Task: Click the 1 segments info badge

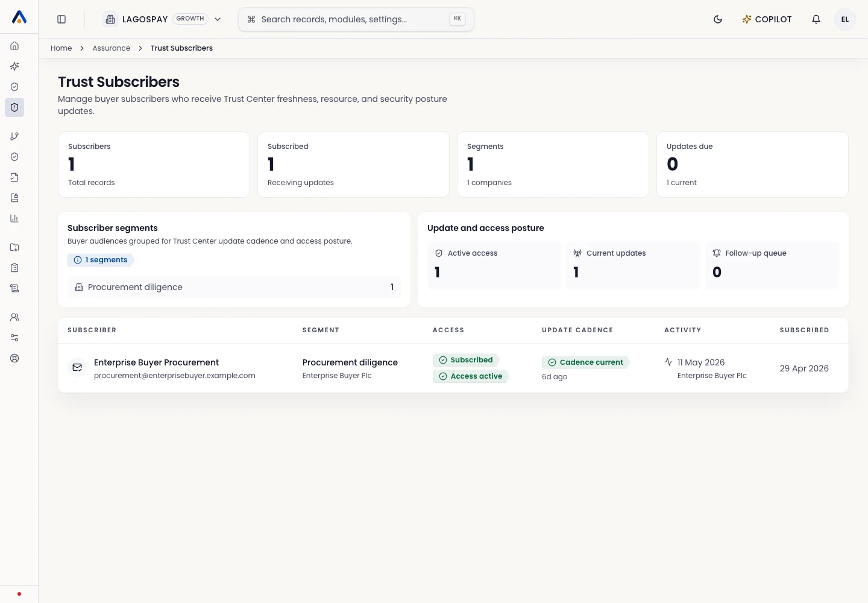Action: pyautogui.click(x=101, y=260)
